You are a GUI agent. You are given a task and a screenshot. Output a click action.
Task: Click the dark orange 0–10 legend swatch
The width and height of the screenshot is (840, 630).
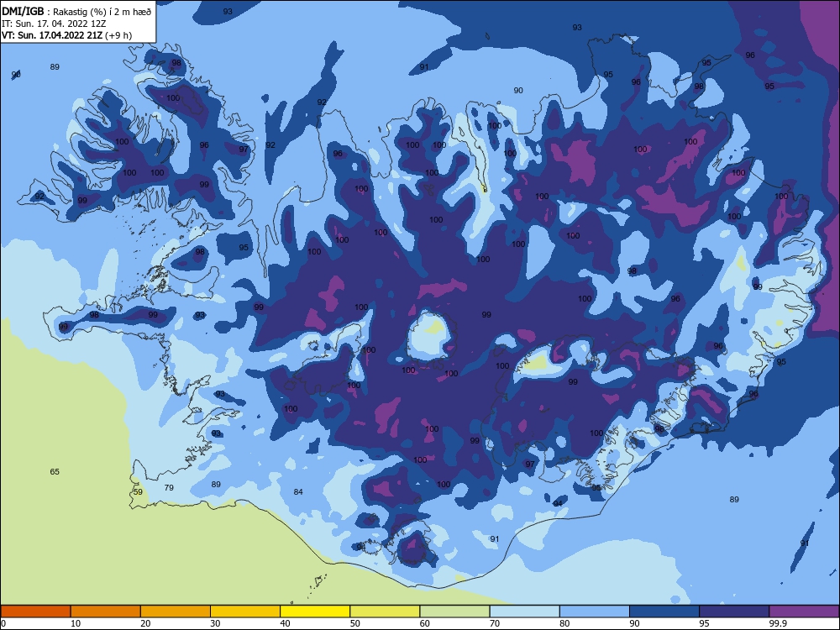pyautogui.click(x=35, y=612)
